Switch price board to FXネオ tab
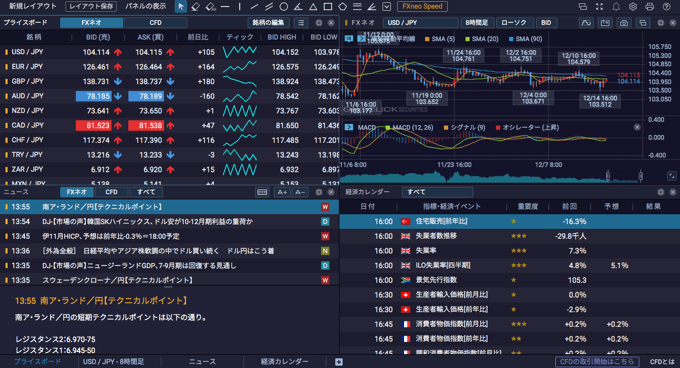The height and width of the screenshot is (368, 680). 92,23
